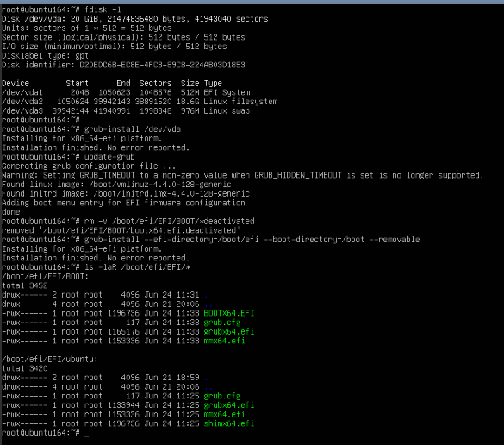
Task: Click 'ls -laR /boot/efi/EFI/*' command
Action: pyautogui.click(x=137, y=267)
